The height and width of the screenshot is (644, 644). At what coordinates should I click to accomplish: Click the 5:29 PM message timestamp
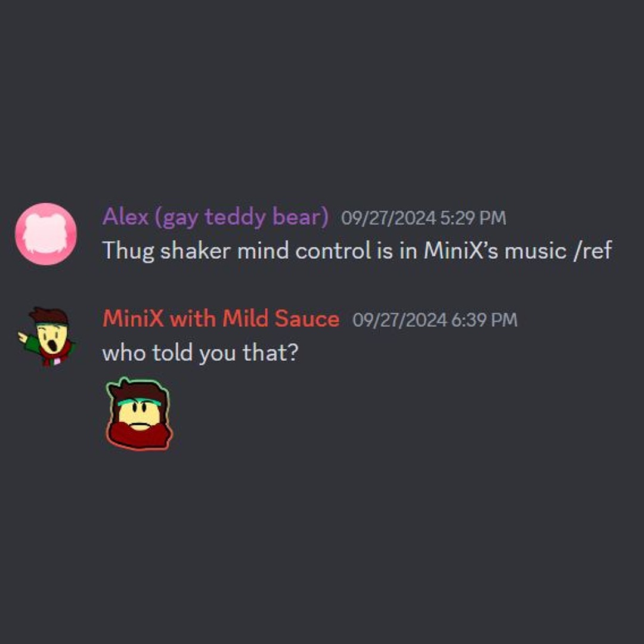(x=473, y=218)
